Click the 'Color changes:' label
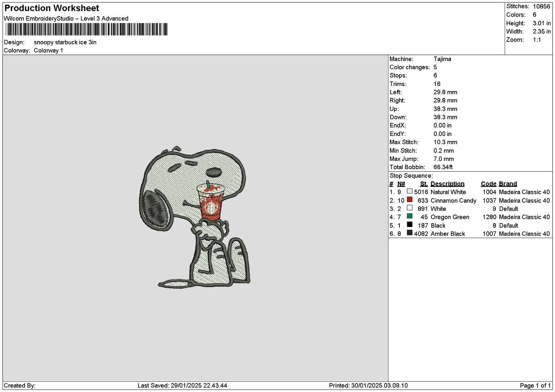 pyautogui.click(x=410, y=67)
